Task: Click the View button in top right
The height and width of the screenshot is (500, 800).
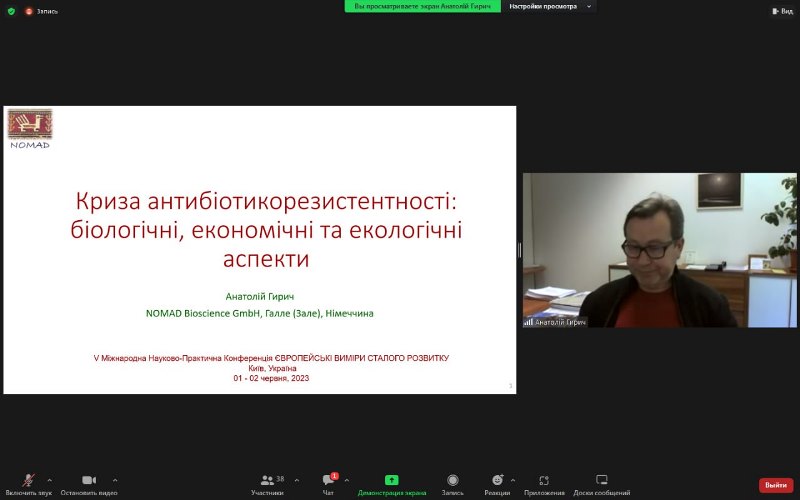Action: (783, 11)
